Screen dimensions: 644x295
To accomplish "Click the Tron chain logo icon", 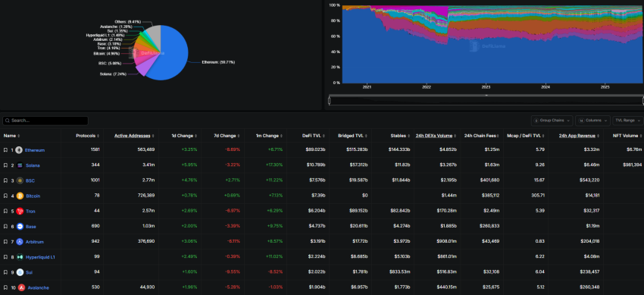I will [19, 211].
